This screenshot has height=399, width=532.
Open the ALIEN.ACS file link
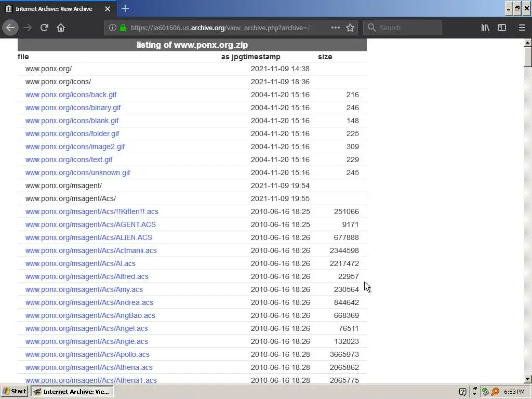[89, 237]
